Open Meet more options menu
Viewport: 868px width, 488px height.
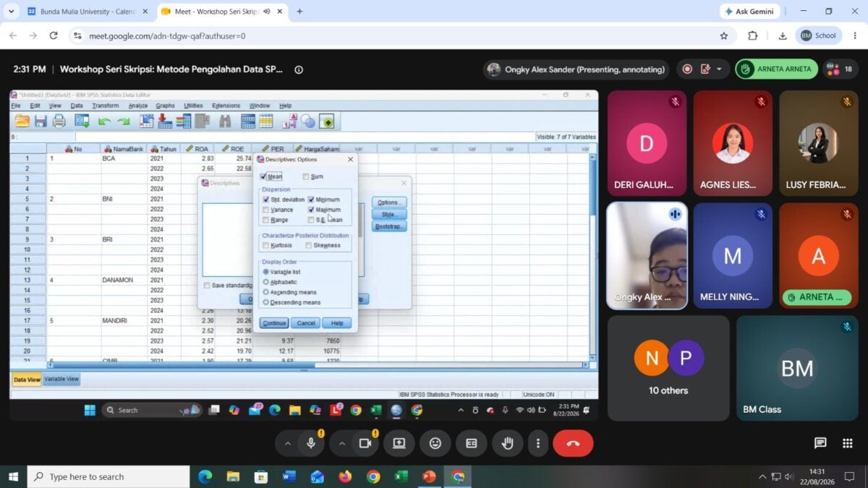click(x=537, y=443)
